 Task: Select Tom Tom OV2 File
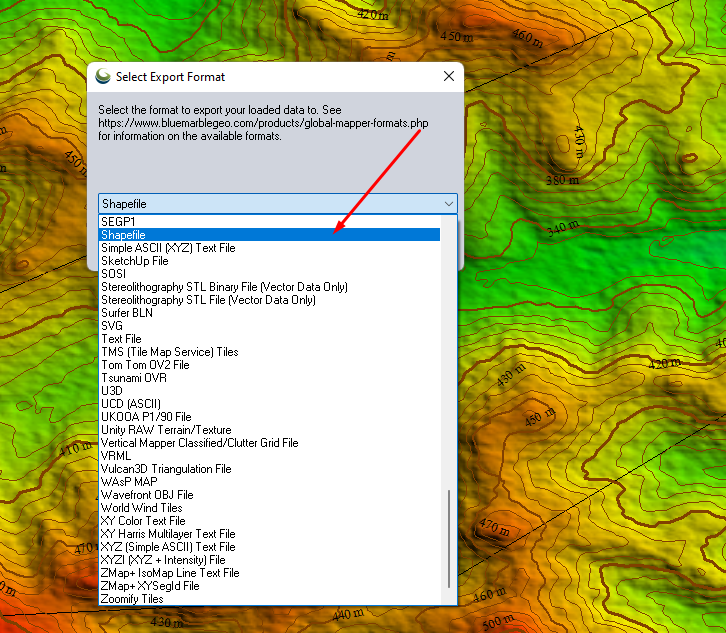point(270,365)
